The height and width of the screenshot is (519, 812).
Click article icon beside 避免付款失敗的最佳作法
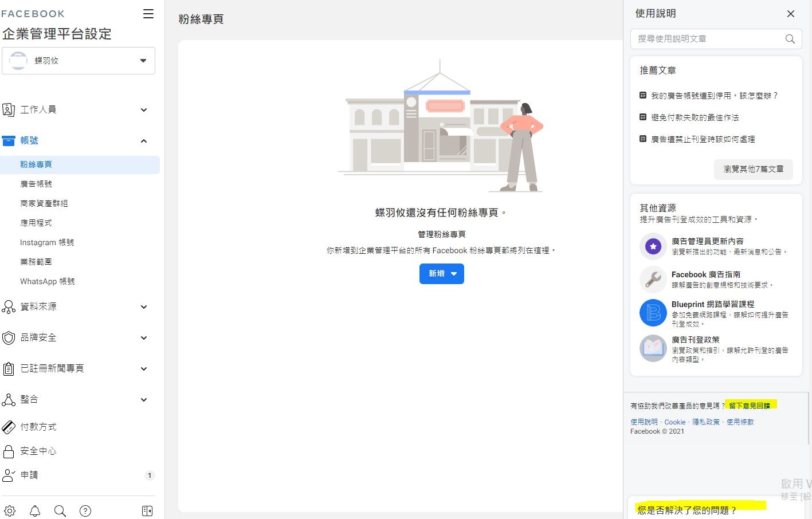(643, 117)
